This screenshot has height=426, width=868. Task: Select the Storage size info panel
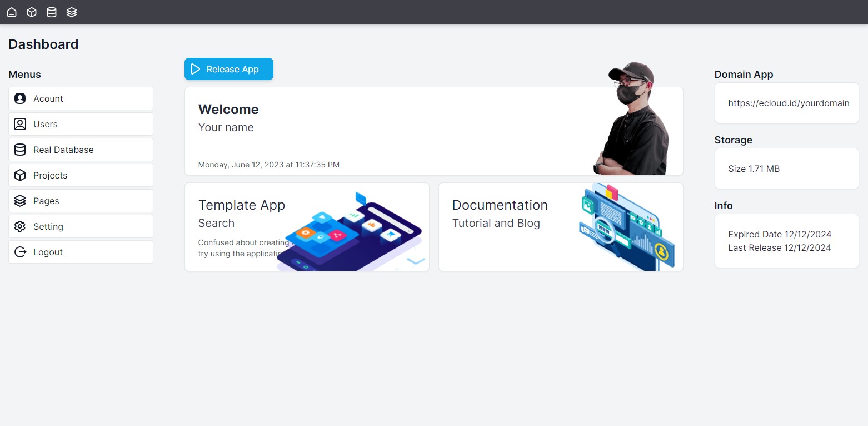tap(786, 169)
